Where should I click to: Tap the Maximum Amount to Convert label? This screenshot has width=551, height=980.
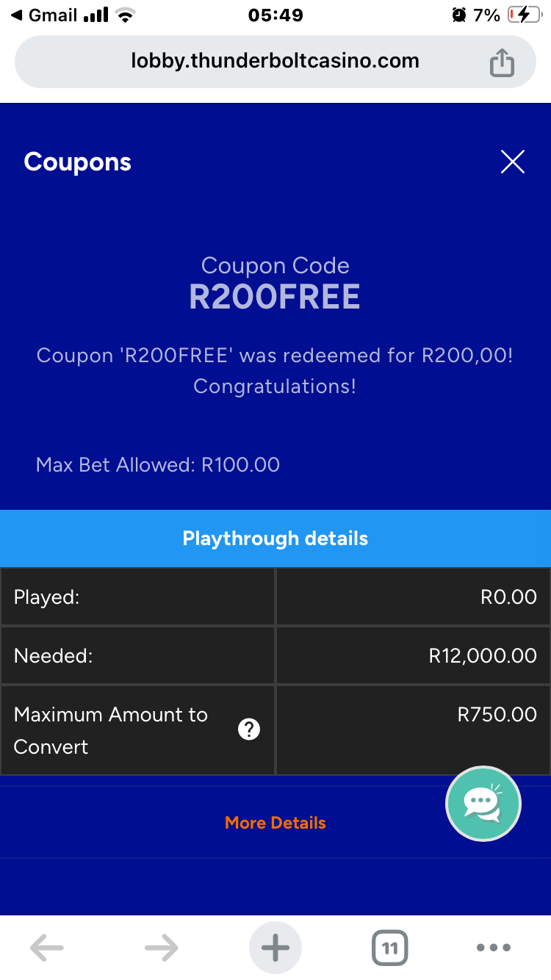pyautogui.click(x=110, y=730)
